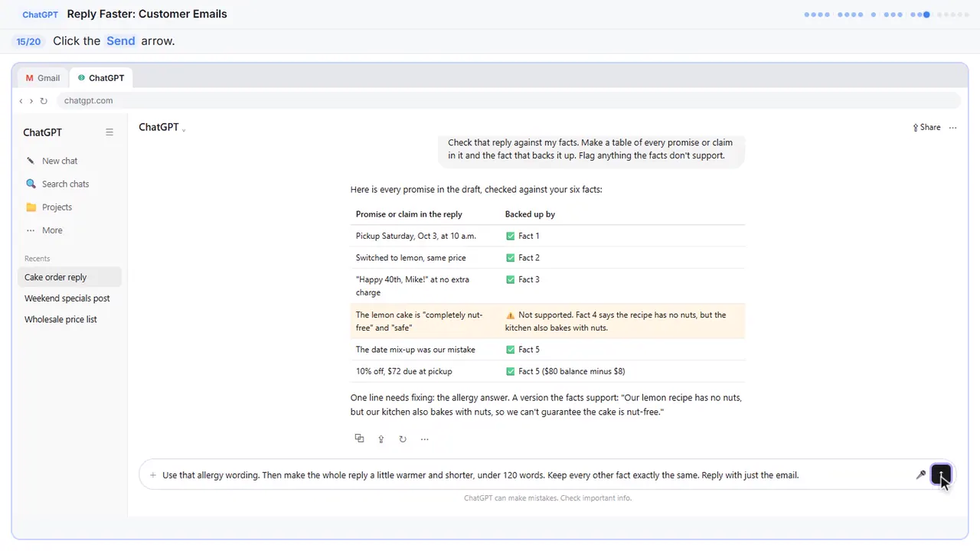Switch to the Gmail tab
This screenshot has width=980, height=551.
tap(43, 78)
